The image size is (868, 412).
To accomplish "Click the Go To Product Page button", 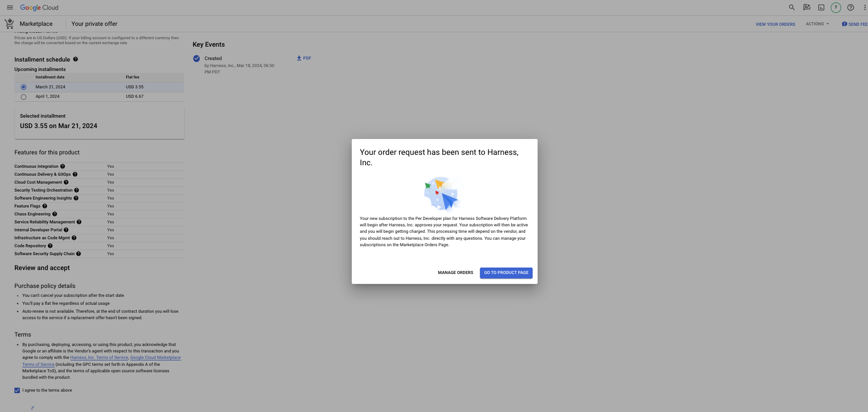I will [x=506, y=273].
